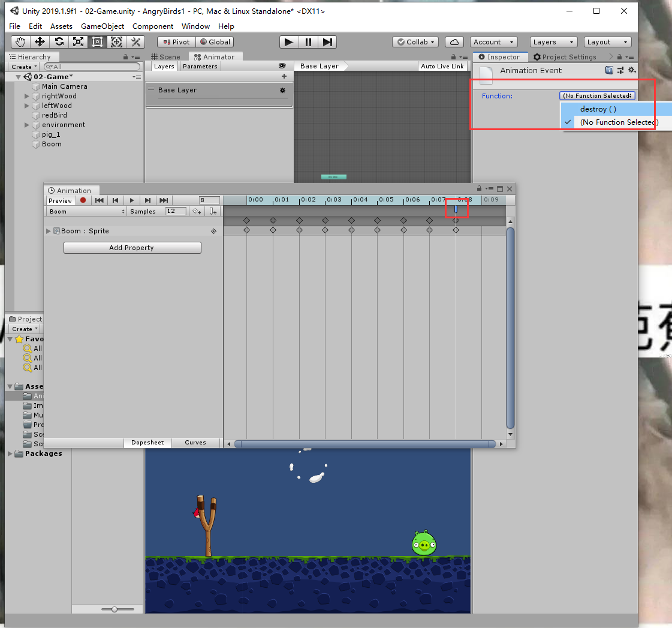Select the combined Transform tool
672x628 pixels.
116,41
